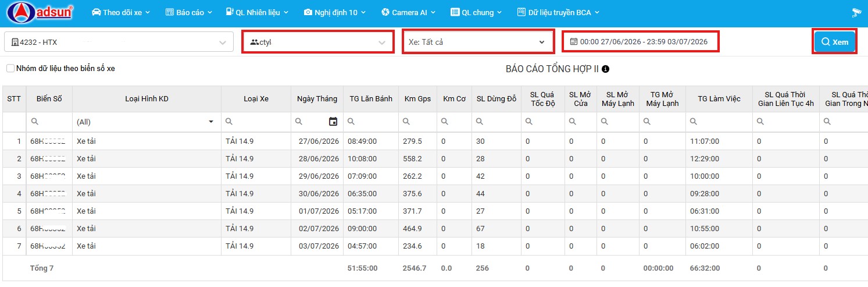
Task: Open the QL chung menu
Action: (477, 12)
